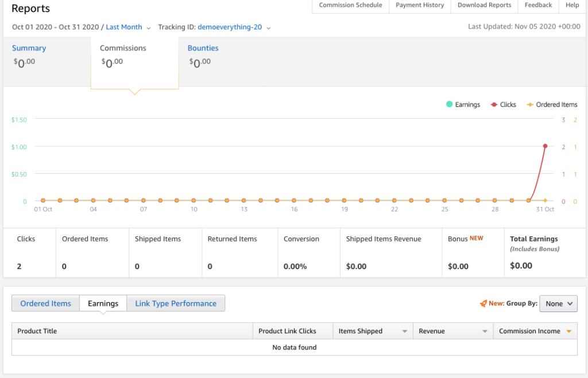The image size is (588, 378).
Task: Open the Feedback tab
Action: (538, 5)
